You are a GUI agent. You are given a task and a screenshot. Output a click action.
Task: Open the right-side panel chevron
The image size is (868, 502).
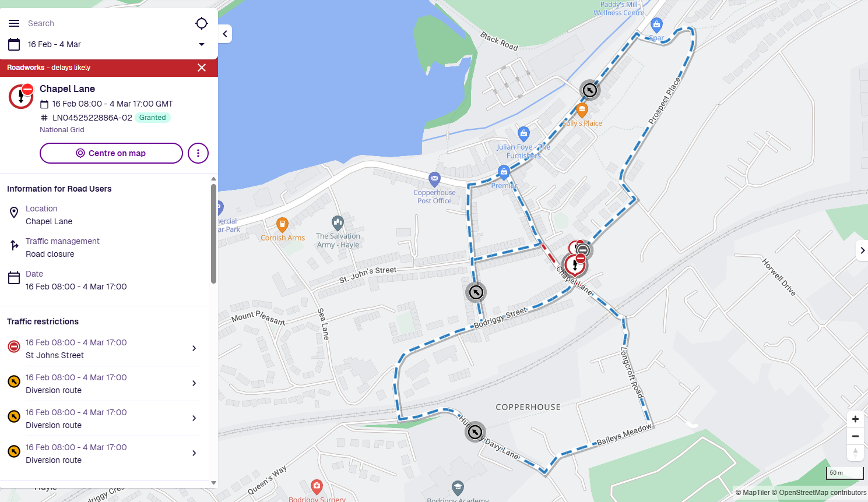pyautogui.click(x=862, y=250)
